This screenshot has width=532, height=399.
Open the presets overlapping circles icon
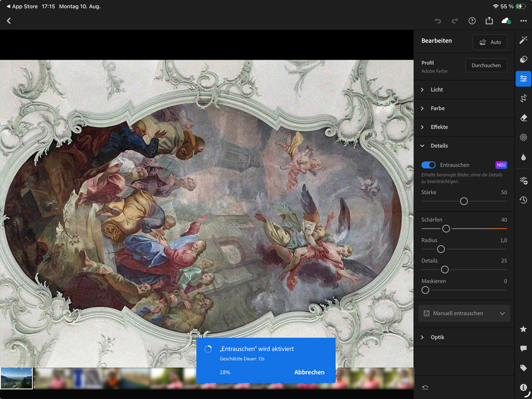point(523,60)
